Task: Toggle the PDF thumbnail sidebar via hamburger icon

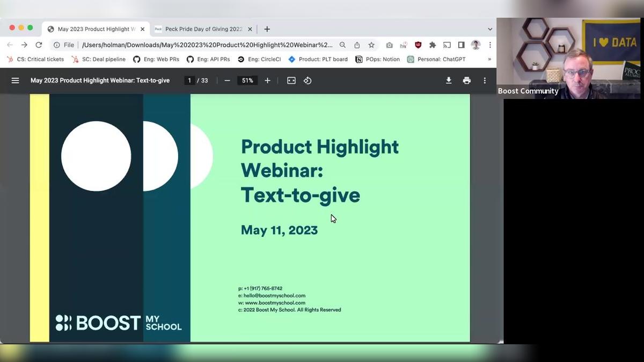Action: tap(15, 80)
